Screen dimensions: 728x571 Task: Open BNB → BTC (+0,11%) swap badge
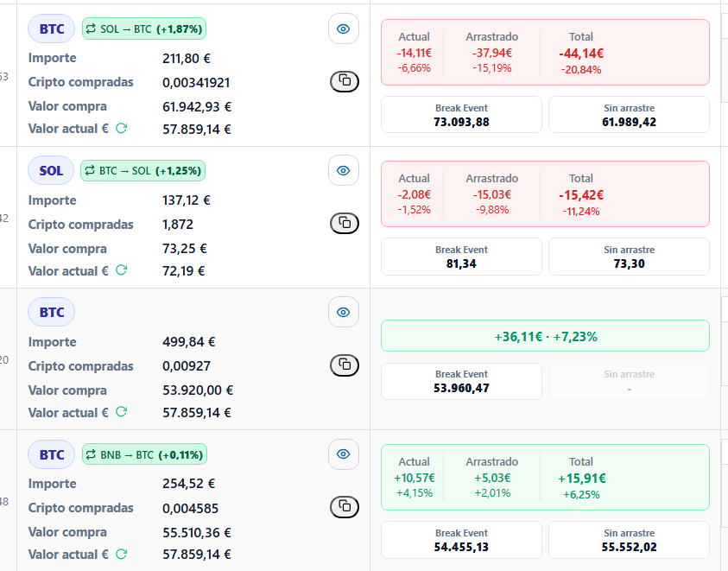[145, 454]
